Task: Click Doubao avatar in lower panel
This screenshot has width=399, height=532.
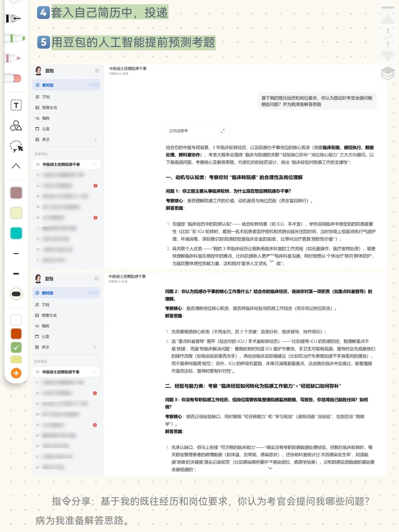Action: click(38, 278)
